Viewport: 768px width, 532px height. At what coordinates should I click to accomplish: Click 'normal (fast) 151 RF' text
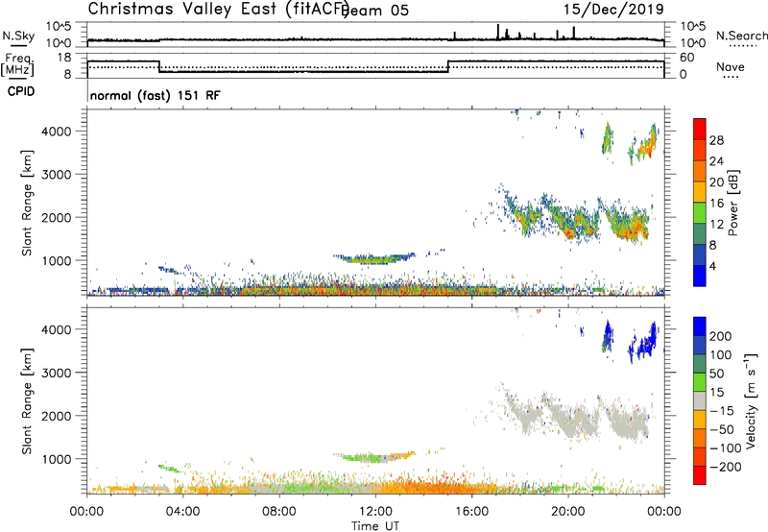[x=155, y=95]
